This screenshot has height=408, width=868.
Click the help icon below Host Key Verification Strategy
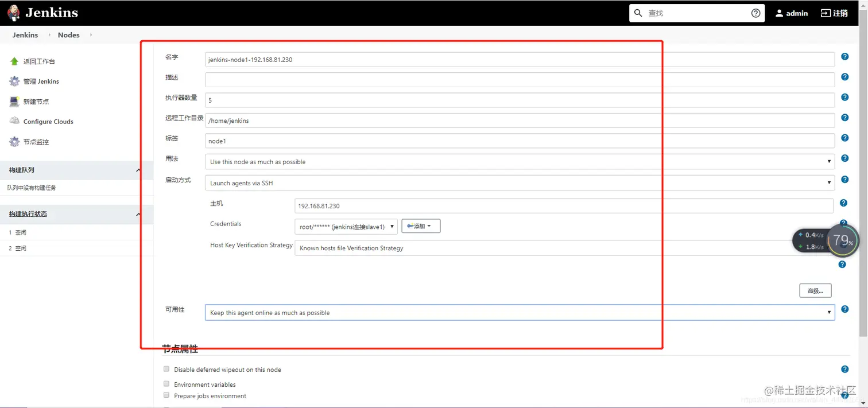click(842, 265)
